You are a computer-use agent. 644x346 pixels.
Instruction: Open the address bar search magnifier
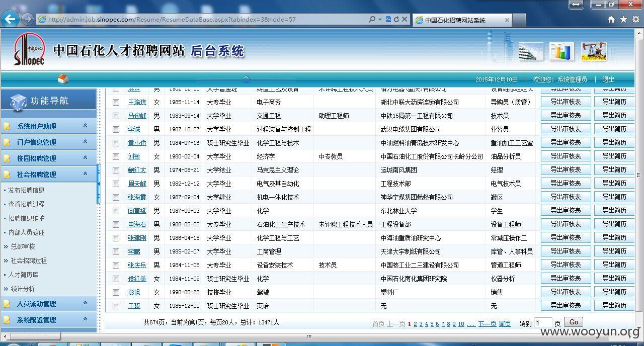click(x=372, y=20)
